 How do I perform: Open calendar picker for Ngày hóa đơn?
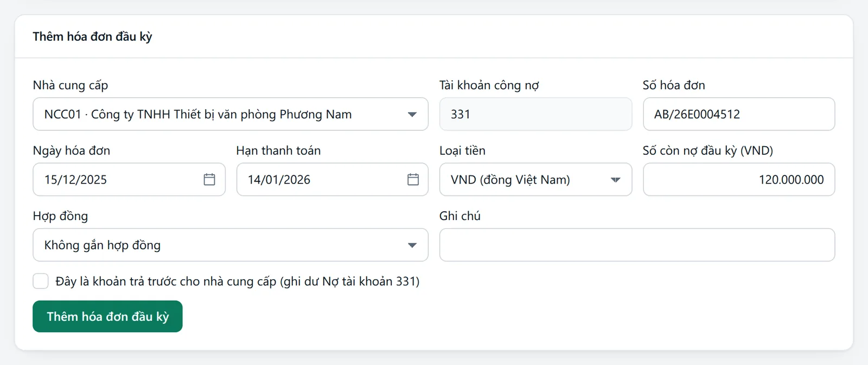point(209,179)
